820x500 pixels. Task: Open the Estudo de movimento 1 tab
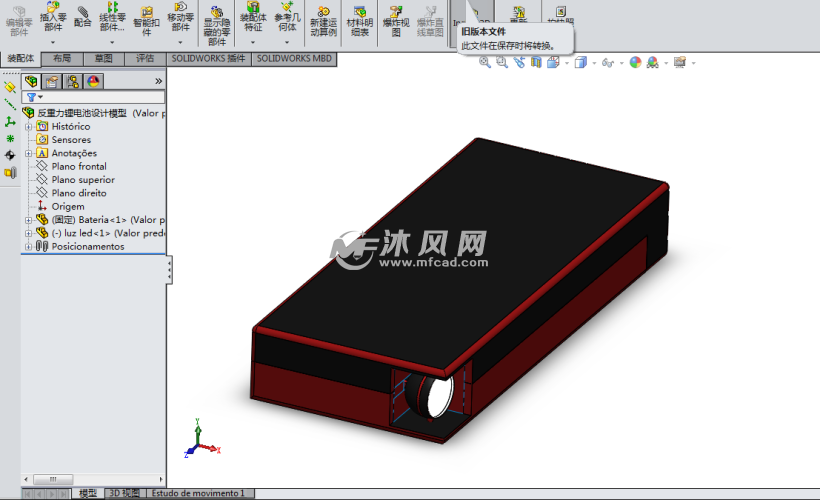(x=199, y=493)
